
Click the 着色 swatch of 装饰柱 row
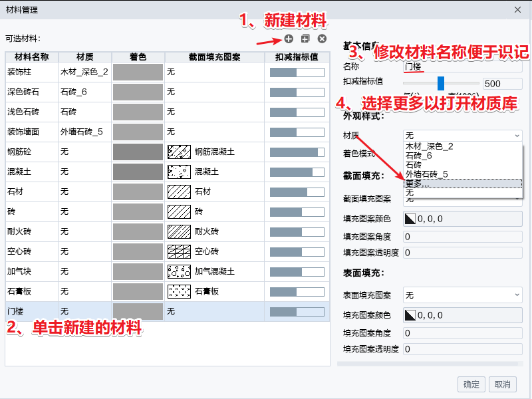point(138,72)
